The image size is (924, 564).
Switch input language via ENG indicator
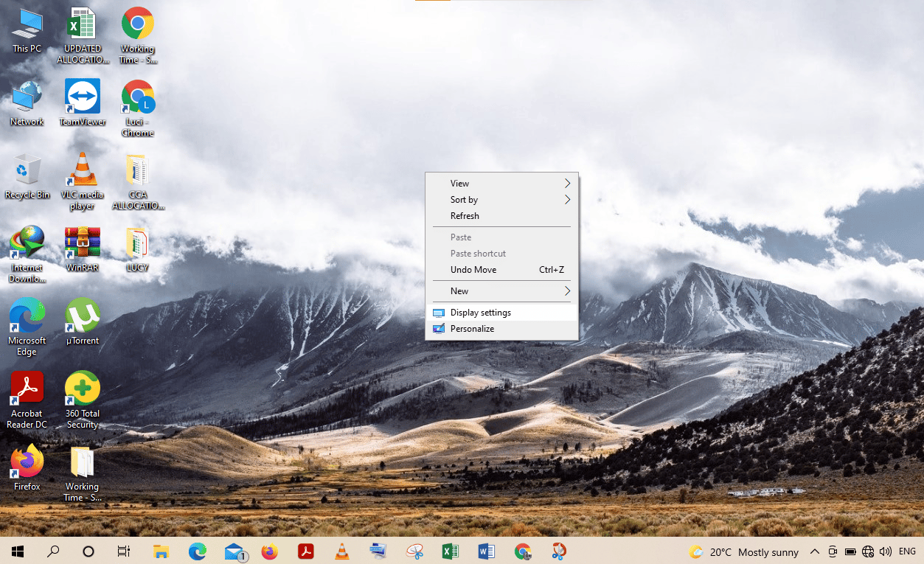pyautogui.click(x=907, y=551)
